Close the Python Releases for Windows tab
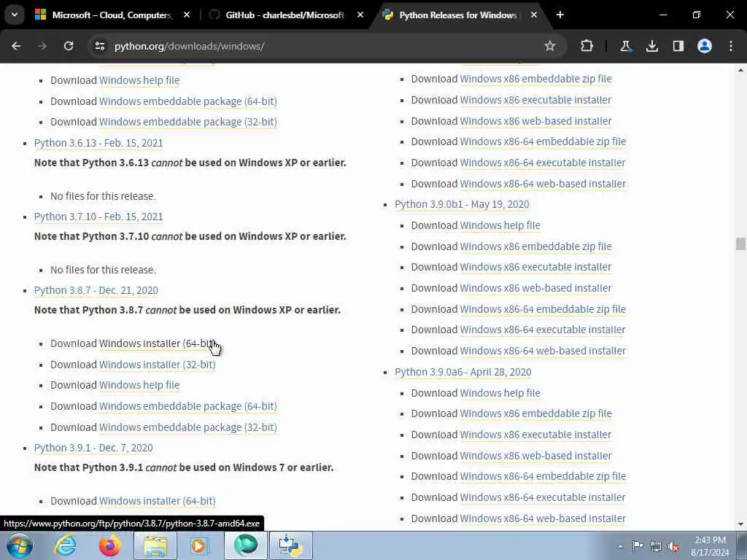Image resolution: width=747 pixels, height=560 pixels. pyautogui.click(x=533, y=15)
